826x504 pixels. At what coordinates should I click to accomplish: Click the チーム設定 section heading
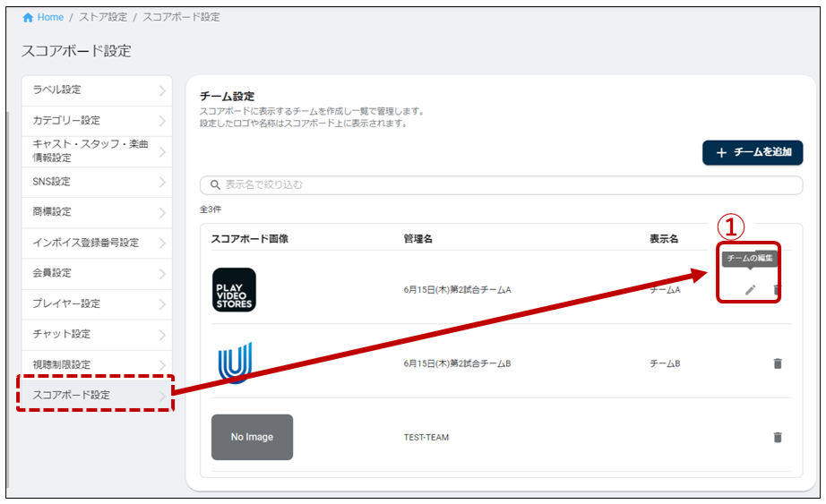coord(227,97)
